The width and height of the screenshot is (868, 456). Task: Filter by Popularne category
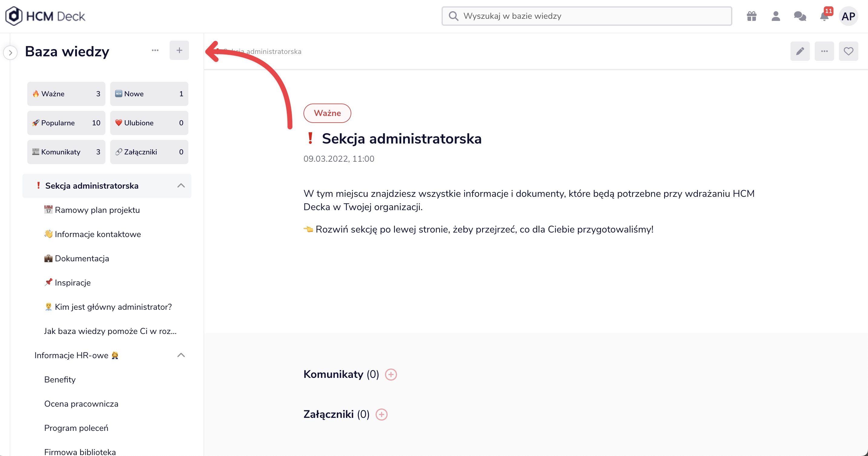66,123
